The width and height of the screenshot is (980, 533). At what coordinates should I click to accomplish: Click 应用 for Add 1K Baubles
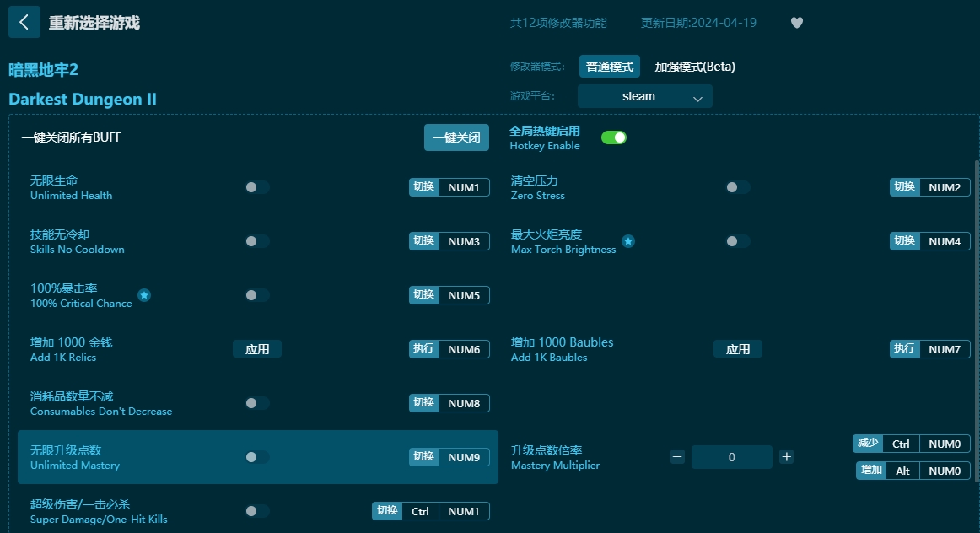click(737, 349)
